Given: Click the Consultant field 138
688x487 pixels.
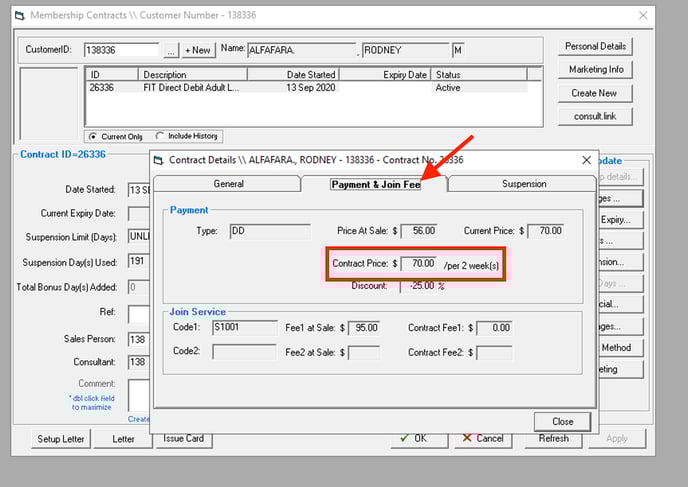Looking at the screenshot, I should tap(139, 362).
